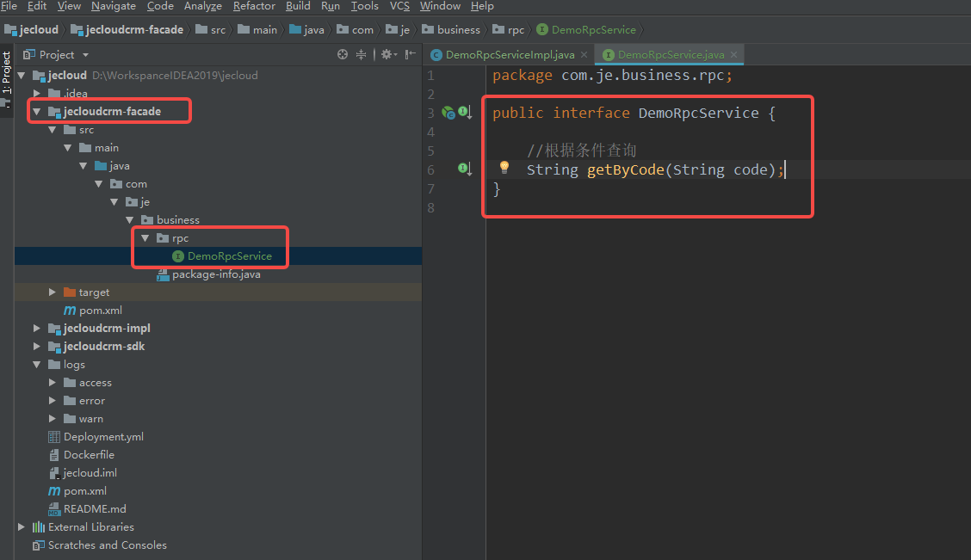The height and width of the screenshot is (560, 971).
Task: Switch to the DemoRpcServiceImpl.java tab
Action: [510, 54]
